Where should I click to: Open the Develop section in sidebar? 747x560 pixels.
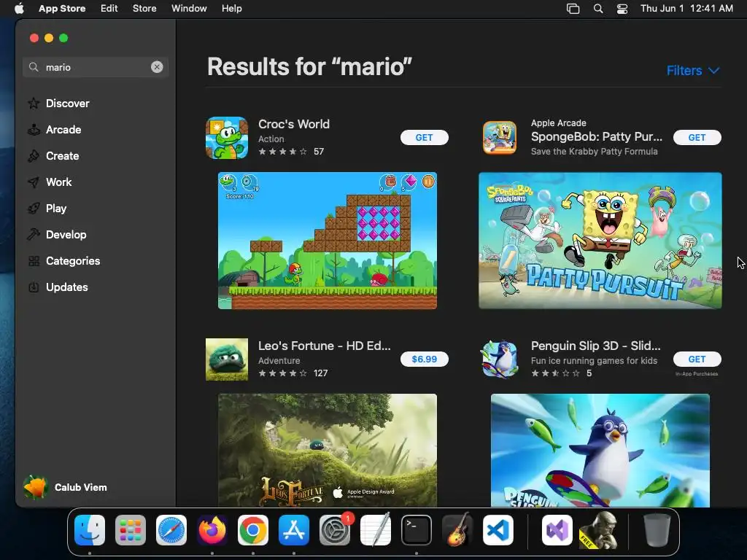pos(58,234)
